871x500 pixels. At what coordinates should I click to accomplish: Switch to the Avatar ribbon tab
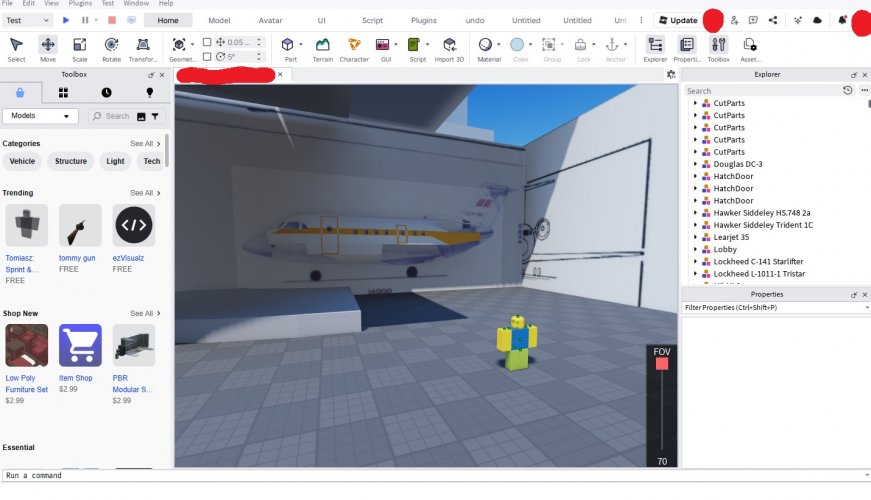tap(270, 20)
